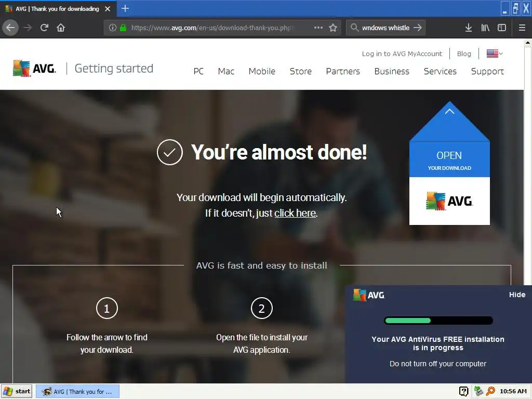Open the downloads panel
The height and width of the screenshot is (399, 532).
coord(469,28)
